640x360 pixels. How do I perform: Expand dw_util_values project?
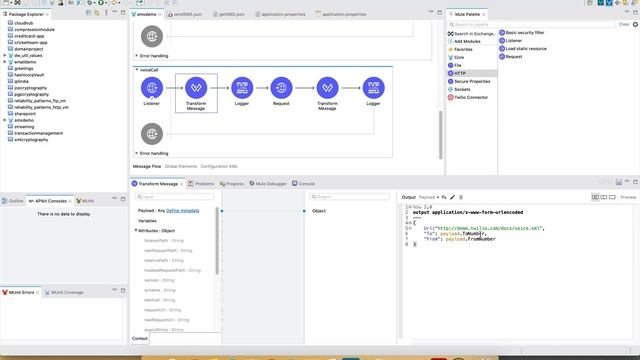pyautogui.click(x=5, y=56)
